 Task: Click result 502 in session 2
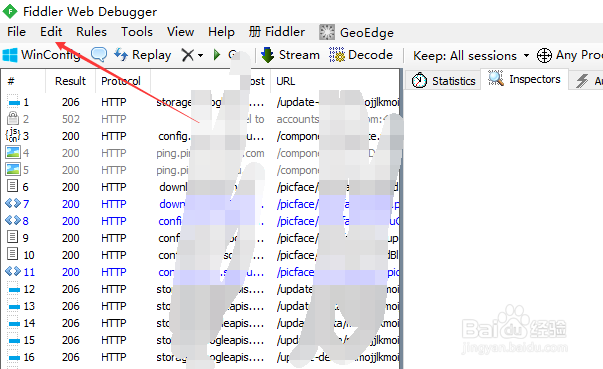71,119
